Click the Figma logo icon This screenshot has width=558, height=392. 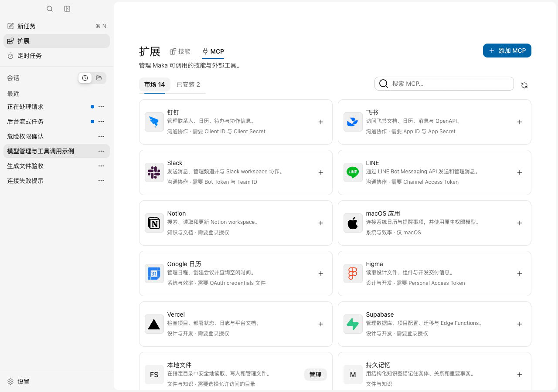coord(353,274)
